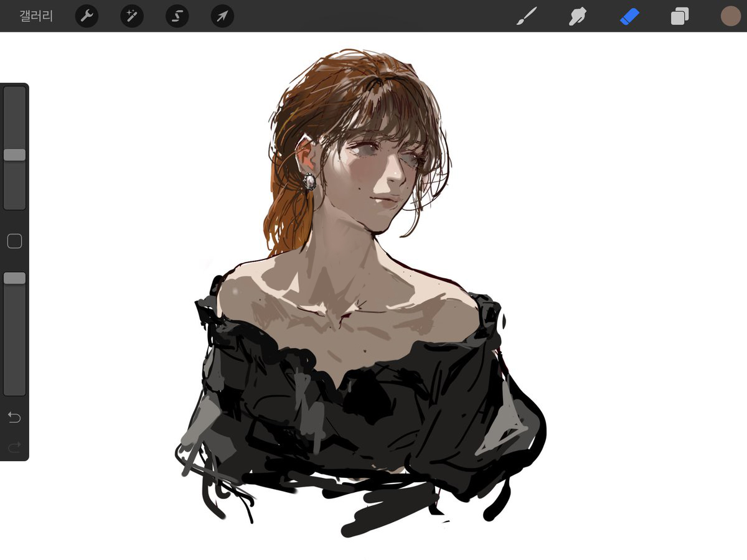Open the Adjustments magic wand menu
Image resolution: width=747 pixels, height=560 pixels.
tap(132, 16)
